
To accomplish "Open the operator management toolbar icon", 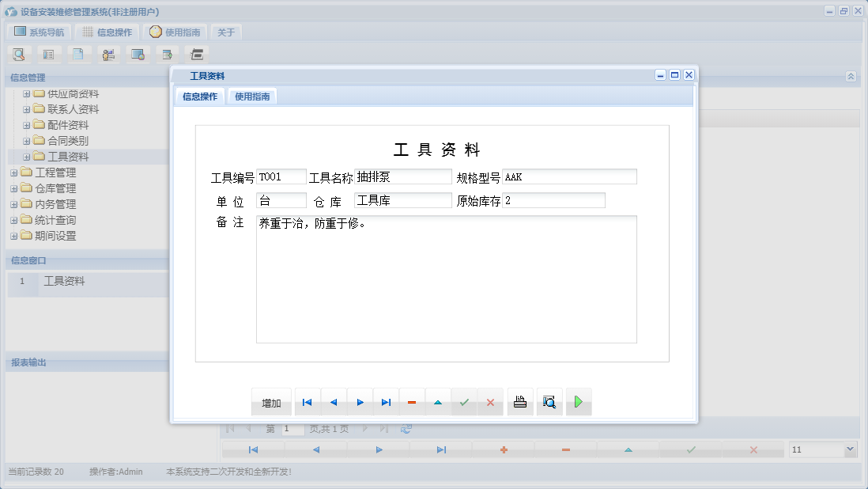I will 108,54.
